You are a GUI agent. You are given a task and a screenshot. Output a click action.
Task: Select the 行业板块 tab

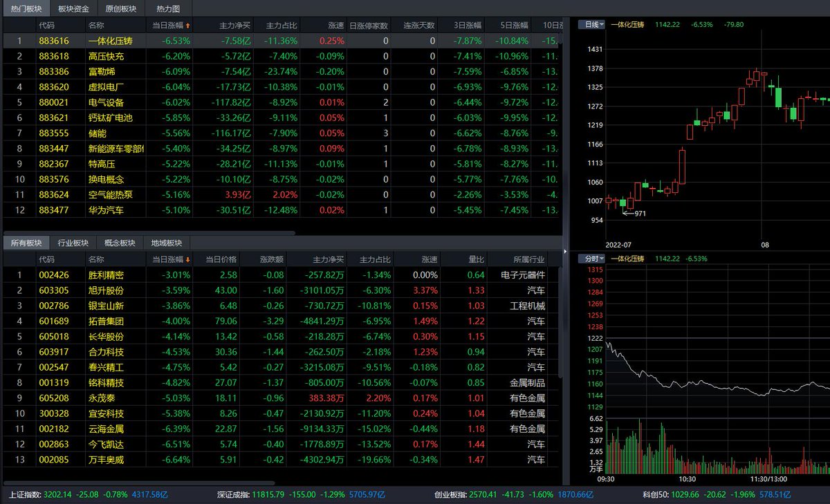[72, 243]
